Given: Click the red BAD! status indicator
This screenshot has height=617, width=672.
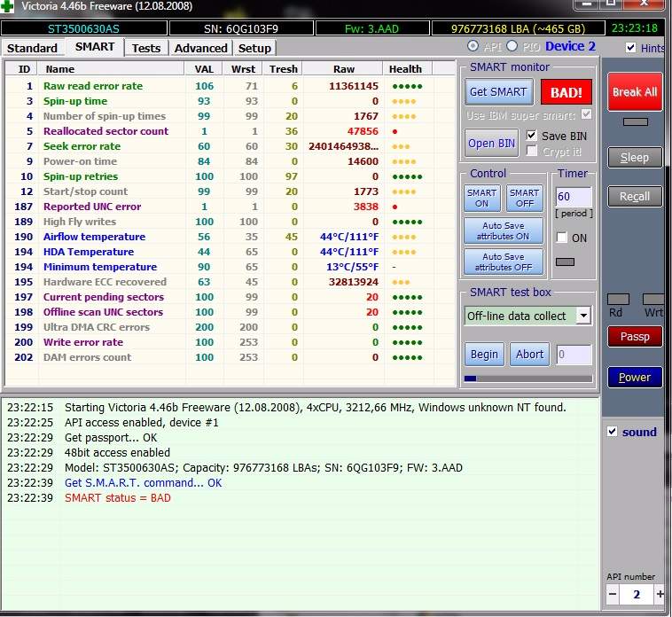Looking at the screenshot, I should pyautogui.click(x=567, y=92).
